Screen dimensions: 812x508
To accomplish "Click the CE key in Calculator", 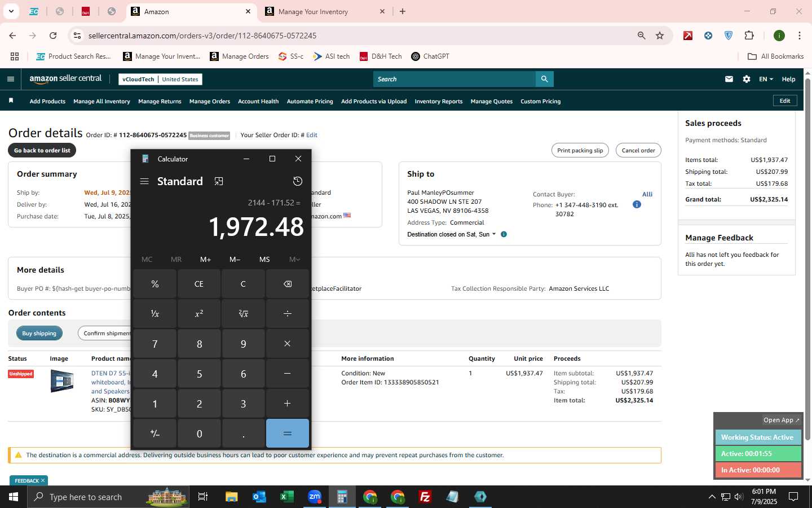I will 199,284.
